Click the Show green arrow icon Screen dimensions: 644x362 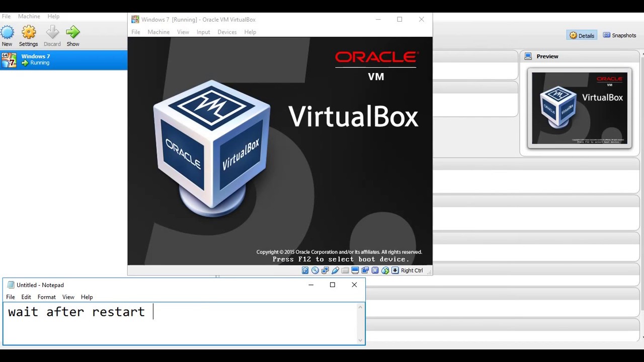pos(73,33)
